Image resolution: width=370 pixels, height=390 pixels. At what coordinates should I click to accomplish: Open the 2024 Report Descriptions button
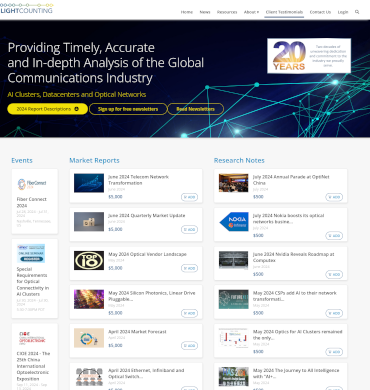(x=47, y=109)
